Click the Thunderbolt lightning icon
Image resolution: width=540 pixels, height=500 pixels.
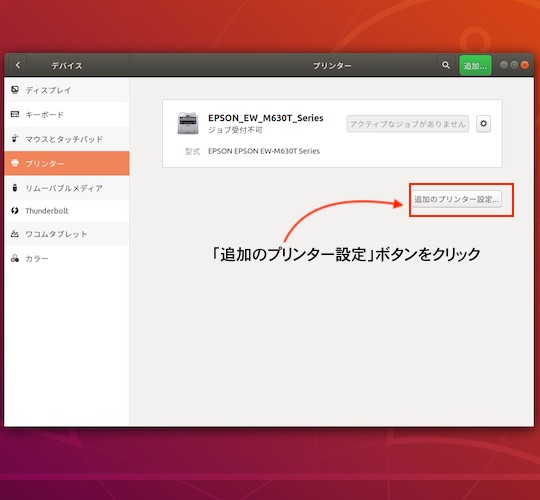(x=14, y=210)
